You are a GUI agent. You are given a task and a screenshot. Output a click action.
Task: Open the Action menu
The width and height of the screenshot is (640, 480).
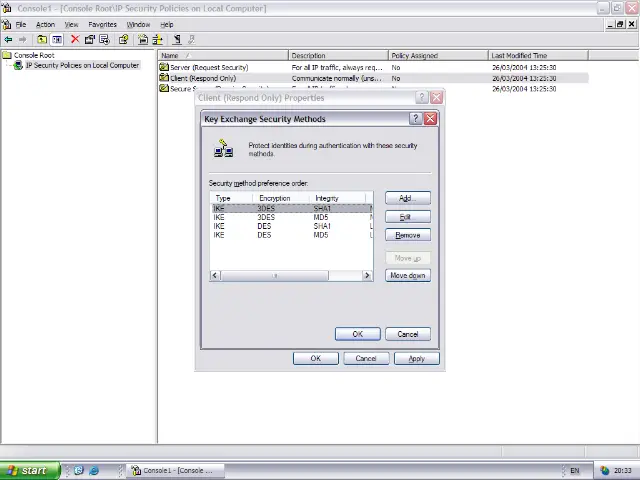point(45,24)
